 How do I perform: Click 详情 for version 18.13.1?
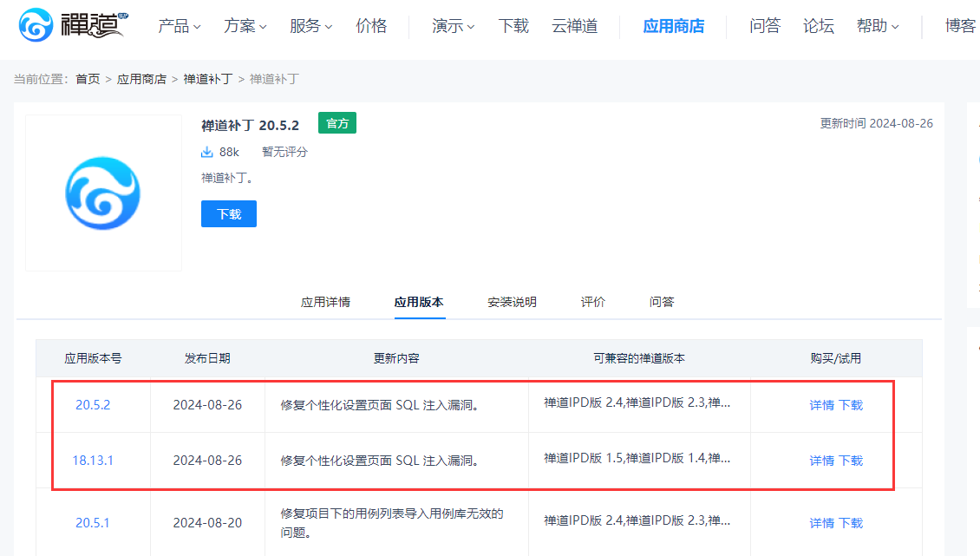coord(822,461)
